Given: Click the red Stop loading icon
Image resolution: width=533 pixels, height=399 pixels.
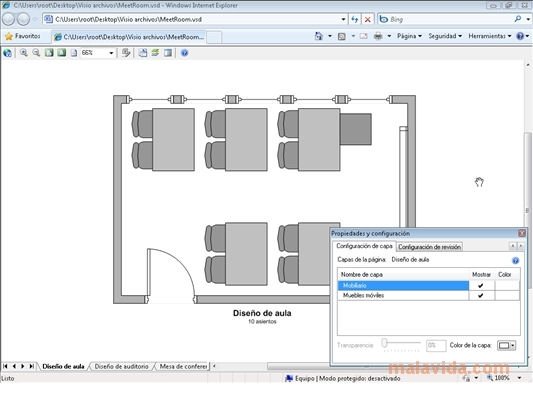Looking at the screenshot, I should click(x=367, y=19).
